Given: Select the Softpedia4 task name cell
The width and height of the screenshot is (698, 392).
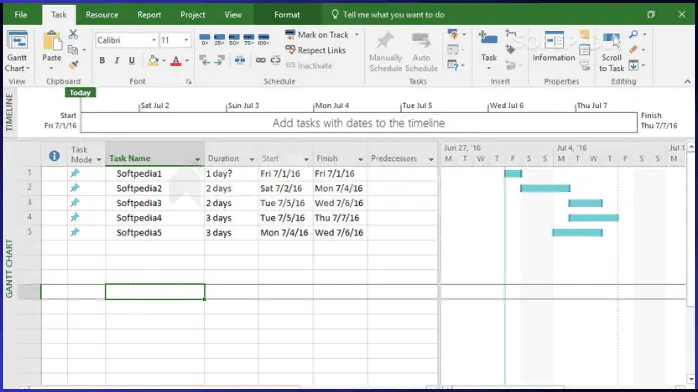Looking at the screenshot, I should (155, 218).
